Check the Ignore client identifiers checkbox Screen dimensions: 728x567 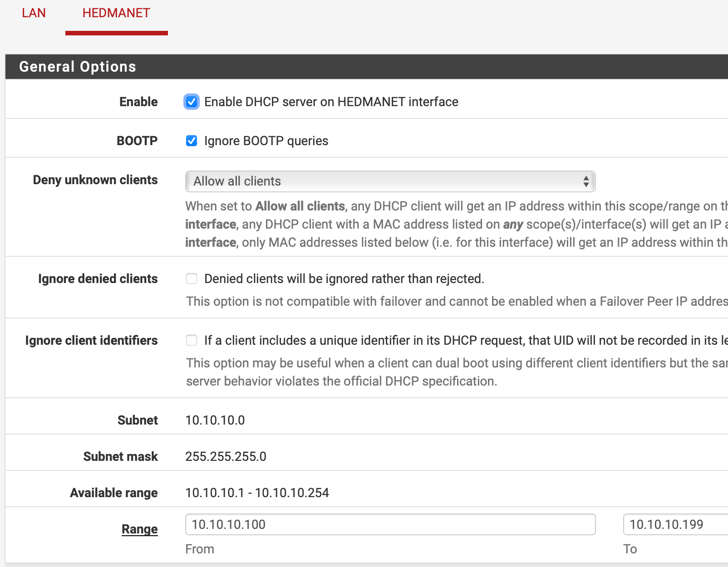[192, 340]
